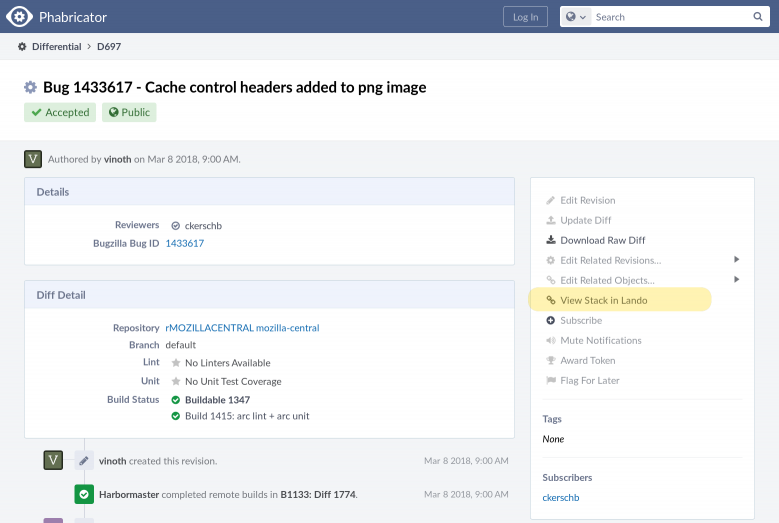Click vinoth's avatar next to Authored by
779x523 pixels.
[33, 159]
